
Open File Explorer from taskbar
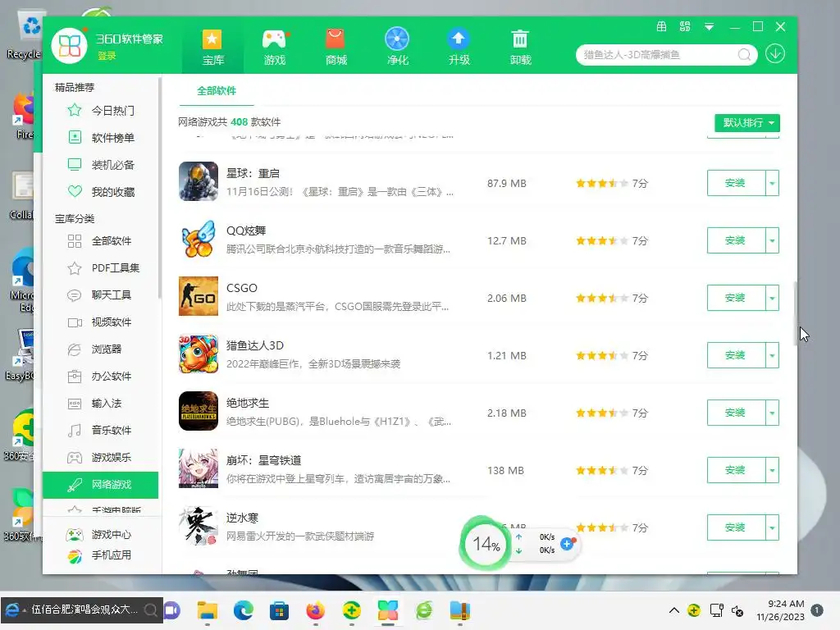pos(208,610)
